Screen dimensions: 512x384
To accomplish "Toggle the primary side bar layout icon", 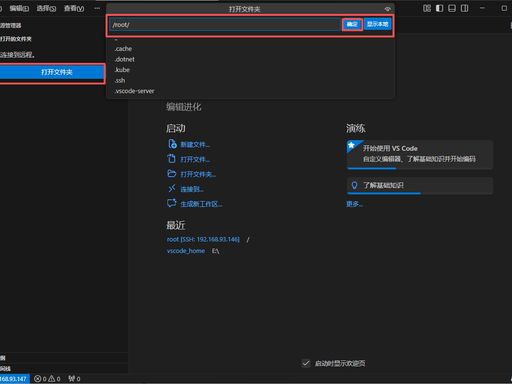I will [439, 8].
